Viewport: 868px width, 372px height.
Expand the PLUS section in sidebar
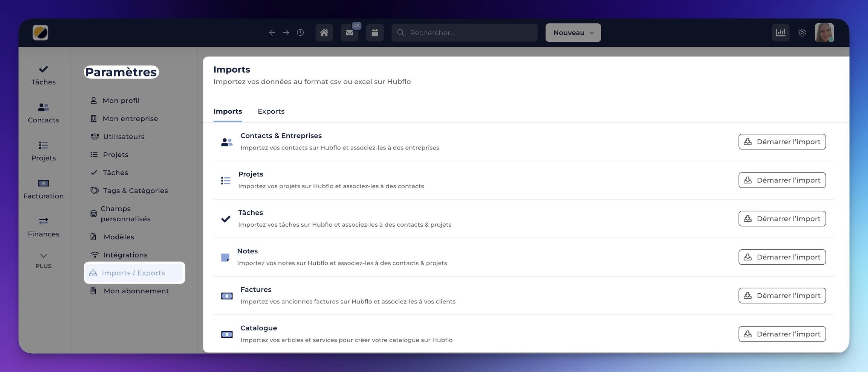pos(43,261)
